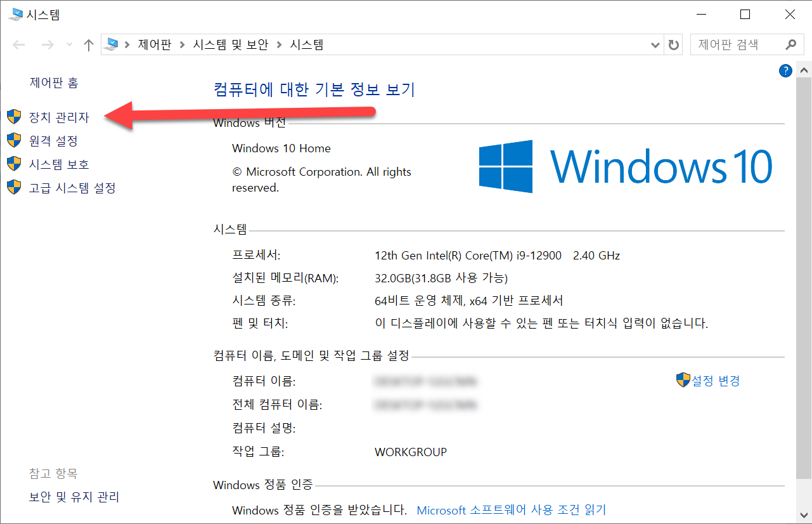Expand chevron after 시스템 및 보안 breadcrumb
812x524 pixels.
click(280, 45)
